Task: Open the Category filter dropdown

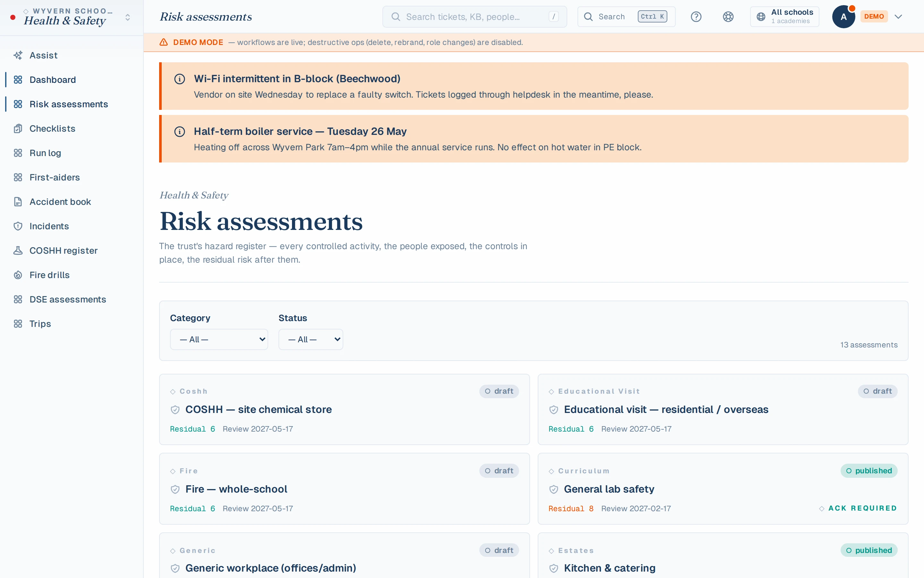Action: (219, 339)
